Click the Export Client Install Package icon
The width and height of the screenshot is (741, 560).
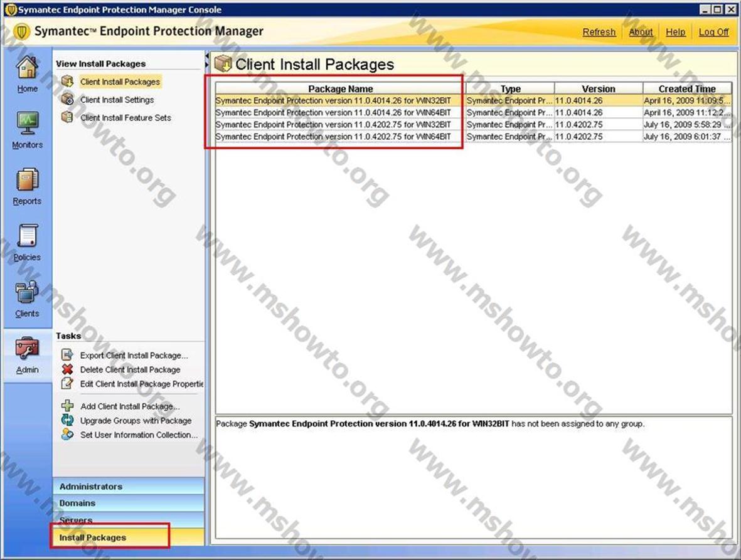[x=68, y=355]
